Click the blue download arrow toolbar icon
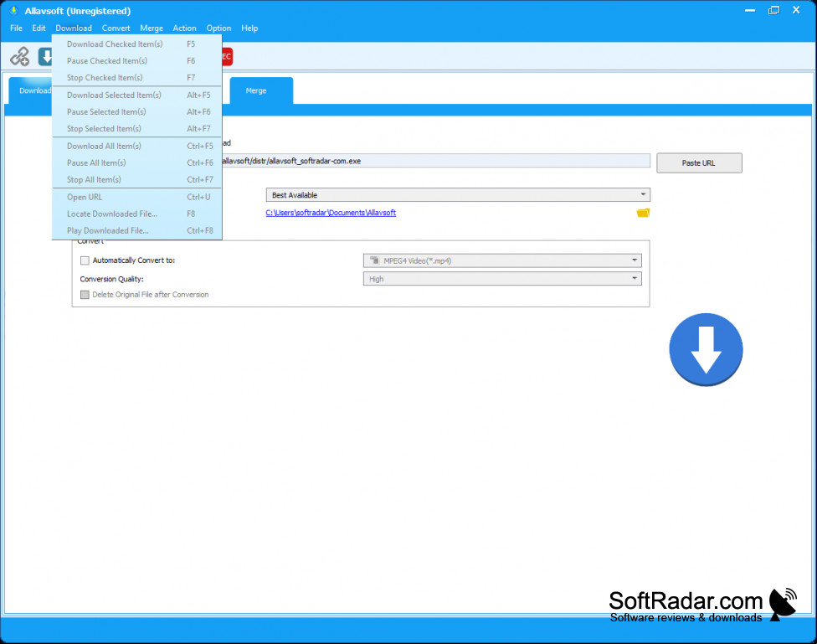The image size is (817, 644). click(45, 56)
